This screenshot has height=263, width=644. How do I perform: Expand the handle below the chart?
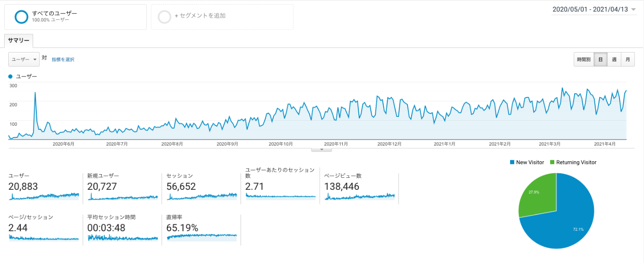(x=322, y=149)
